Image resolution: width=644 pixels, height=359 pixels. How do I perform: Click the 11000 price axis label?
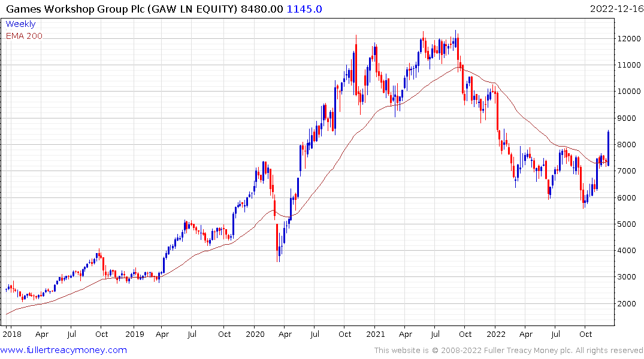pyautogui.click(x=629, y=65)
